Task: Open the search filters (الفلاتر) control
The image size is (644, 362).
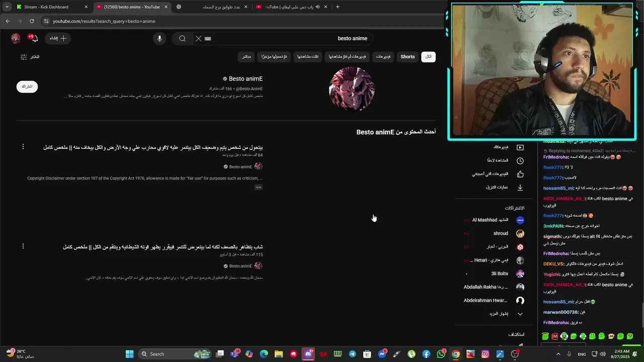Action: click(30, 57)
